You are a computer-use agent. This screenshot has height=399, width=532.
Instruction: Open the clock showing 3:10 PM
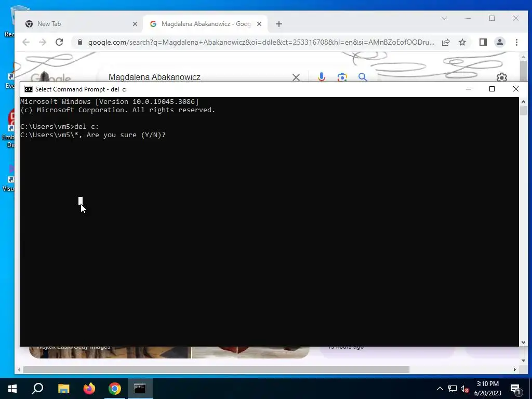pos(487,389)
